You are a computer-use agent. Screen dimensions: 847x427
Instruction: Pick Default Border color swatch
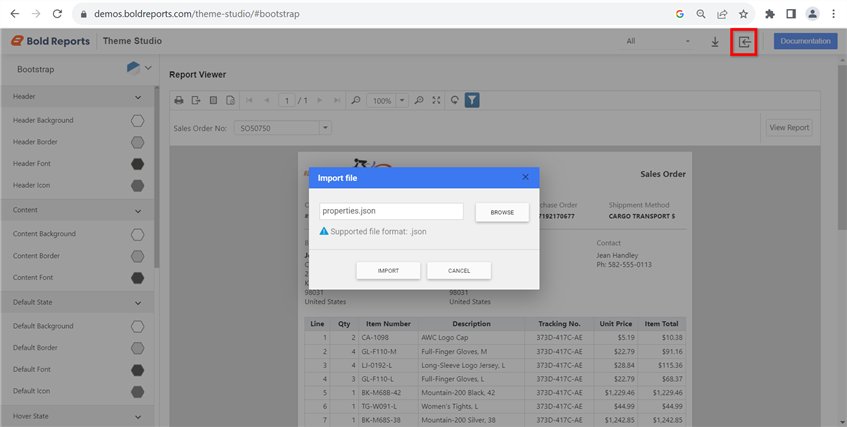tap(138, 348)
